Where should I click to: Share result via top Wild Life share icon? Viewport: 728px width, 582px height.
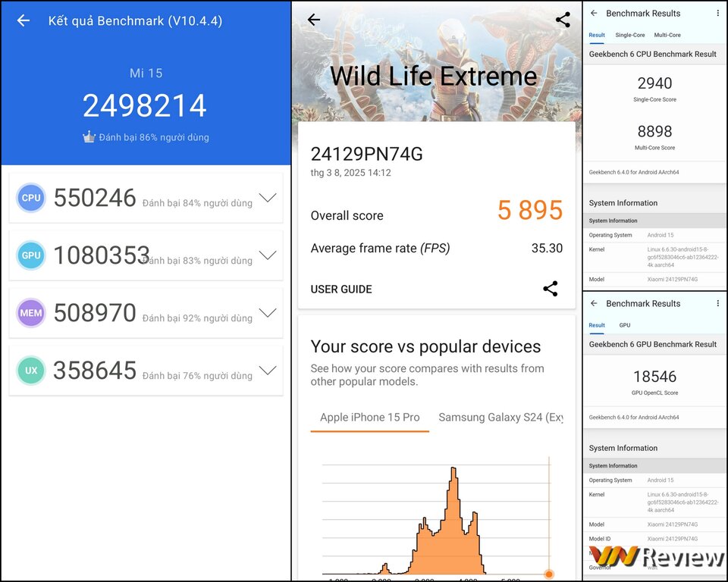pos(563,20)
